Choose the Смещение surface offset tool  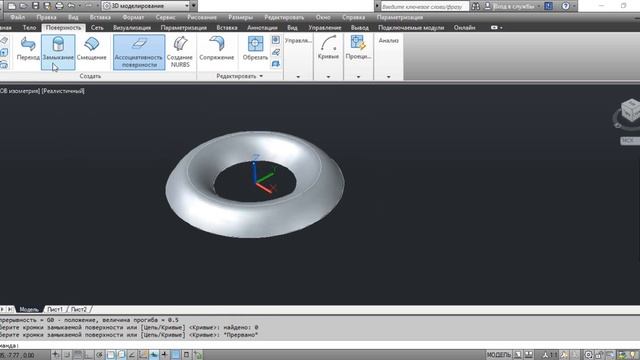point(91,49)
